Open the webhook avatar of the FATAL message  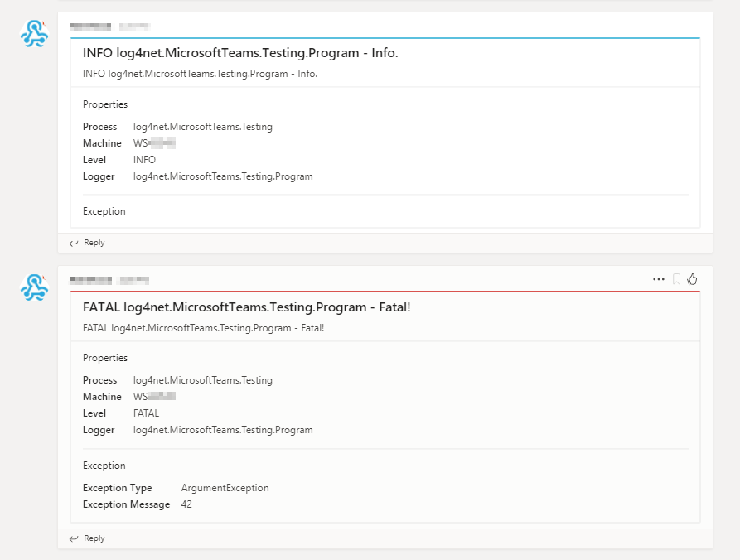(x=34, y=287)
